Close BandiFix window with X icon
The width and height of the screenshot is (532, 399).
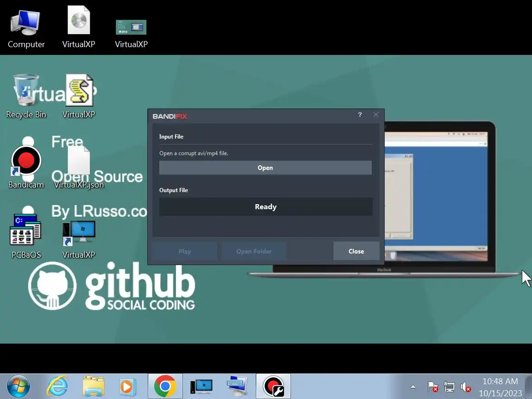coord(376,115)
